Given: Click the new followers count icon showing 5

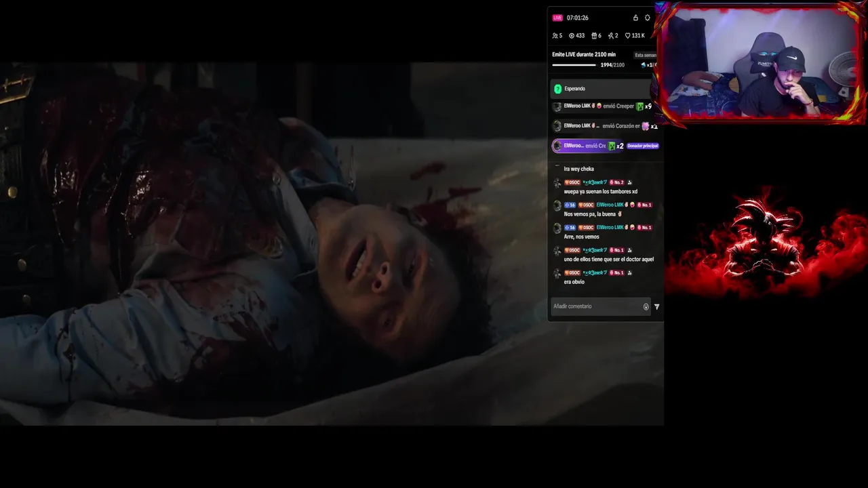Looking at the screenshot, I should pyautogui.click(x=555, y=36).
